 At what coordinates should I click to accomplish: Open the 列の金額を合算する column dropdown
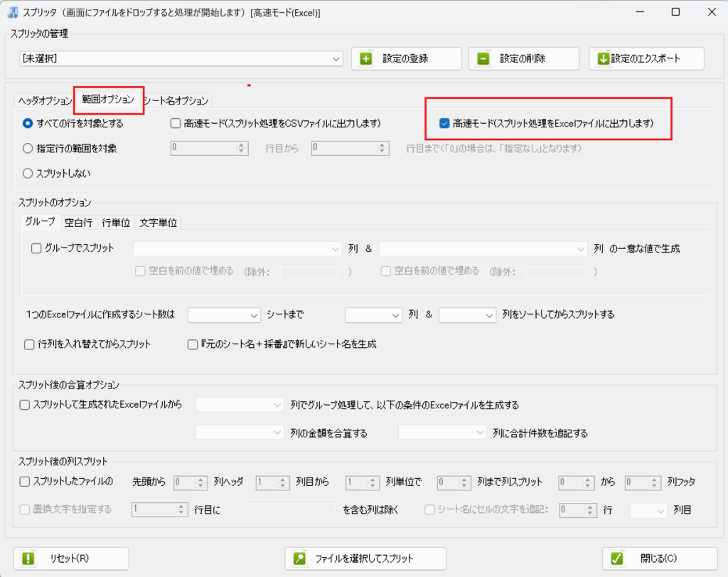240,433
